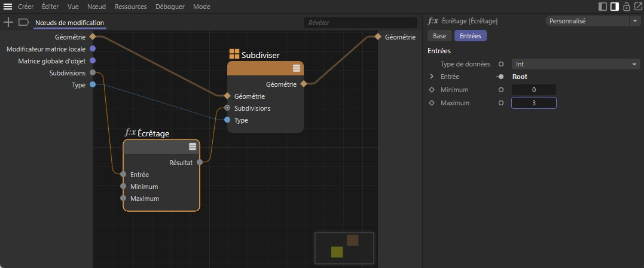Open the hamburger menu at top-left
The height and width of the screenshot is (268, 644).
coord(8,7)
